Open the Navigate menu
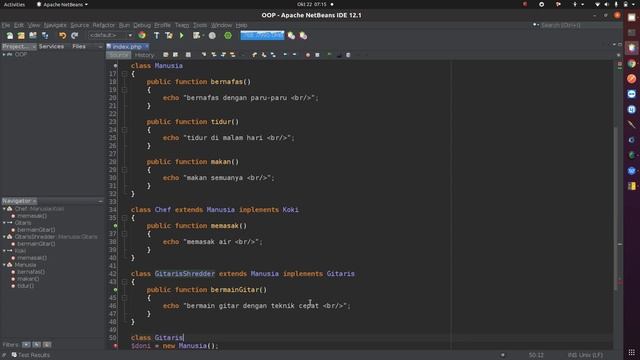Screen dimensions: 640x360 click(x=55, y=25)
